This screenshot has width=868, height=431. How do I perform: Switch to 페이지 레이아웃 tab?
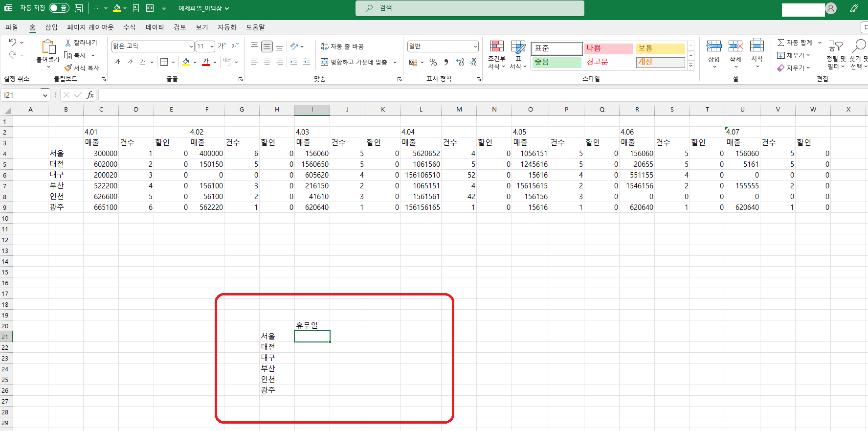coord(90,27)
